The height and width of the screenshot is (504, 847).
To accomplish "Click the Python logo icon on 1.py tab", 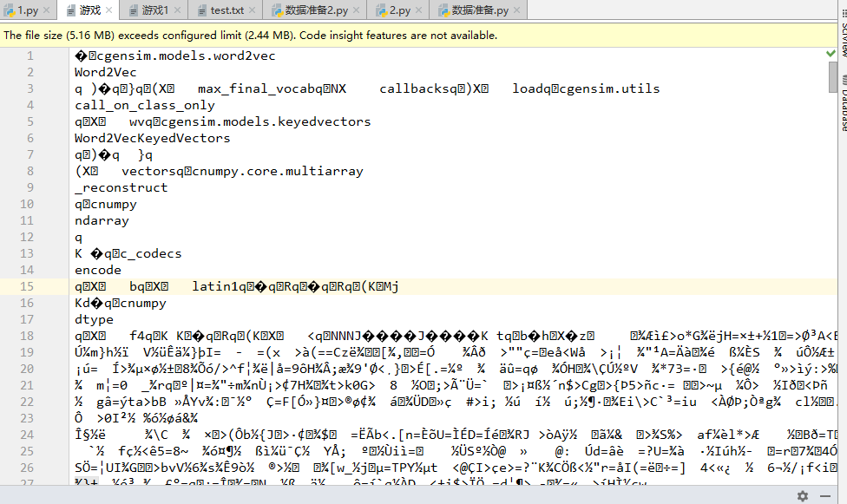I will (x=11, y=11).
